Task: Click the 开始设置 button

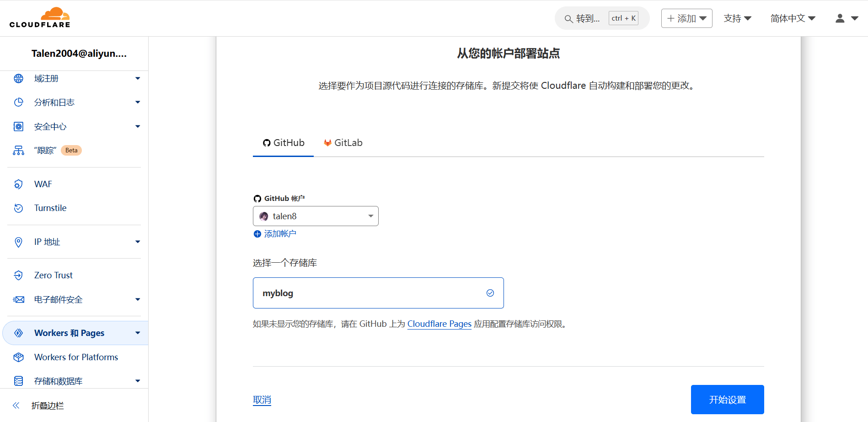Action: [727, 400]
